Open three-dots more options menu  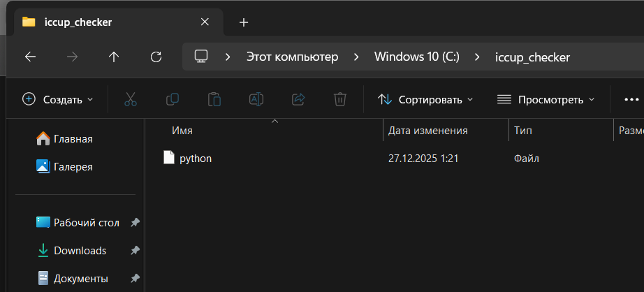pyautogui.click(x=631, y=99)
